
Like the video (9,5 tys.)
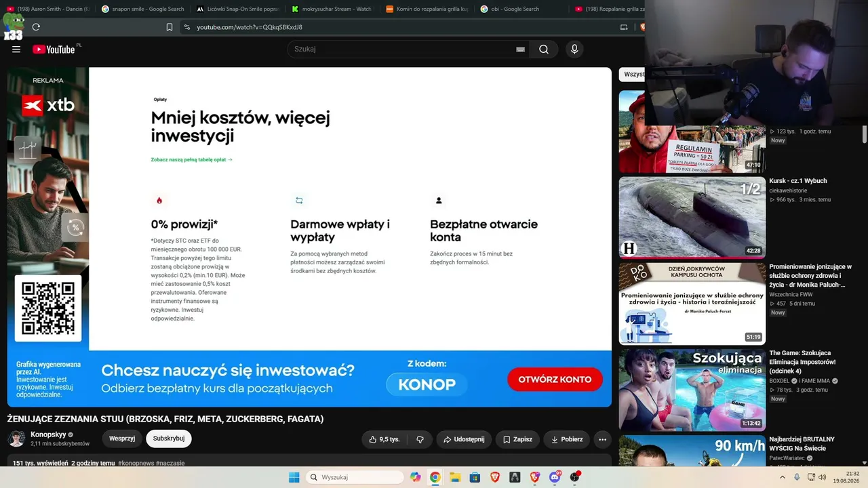click(x=384, y=439)
